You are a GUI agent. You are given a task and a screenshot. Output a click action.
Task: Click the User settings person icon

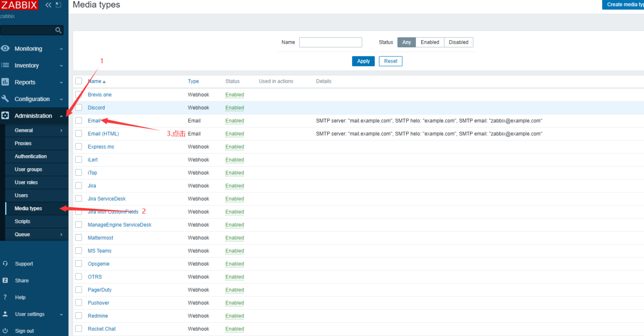coord(5,314)
